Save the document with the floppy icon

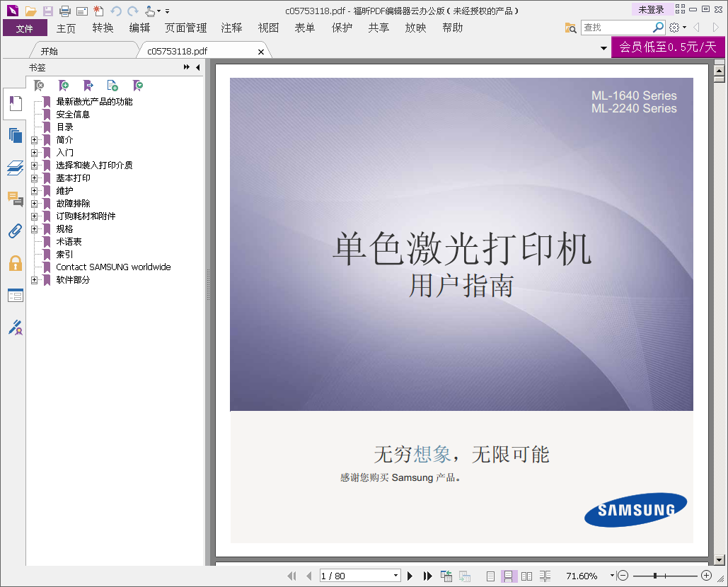coord(48,11)
